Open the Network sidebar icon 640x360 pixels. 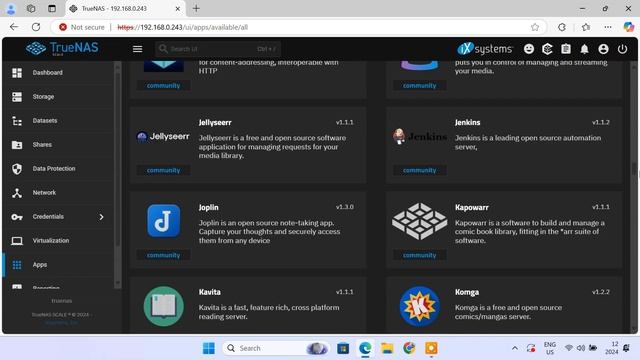17,193
